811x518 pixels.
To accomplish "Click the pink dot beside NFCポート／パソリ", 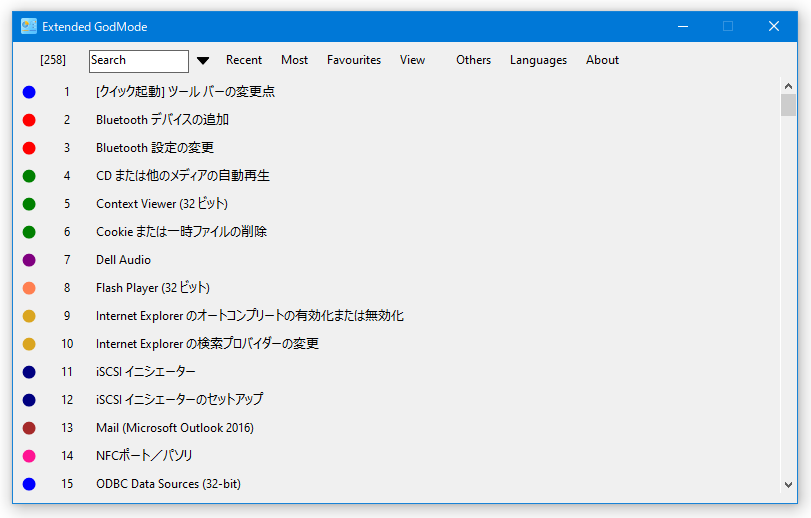I will (x=29, y=455).
